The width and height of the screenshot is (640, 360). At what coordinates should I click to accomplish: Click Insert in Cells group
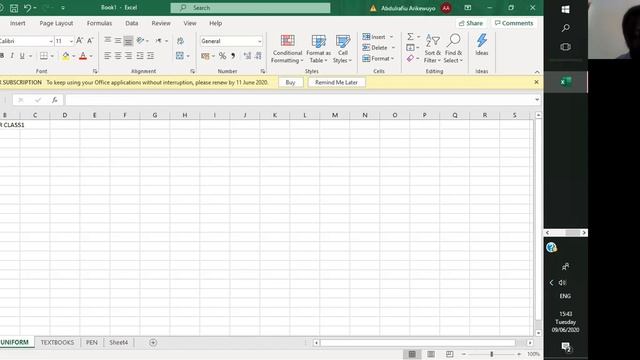[x=374, y=37]
